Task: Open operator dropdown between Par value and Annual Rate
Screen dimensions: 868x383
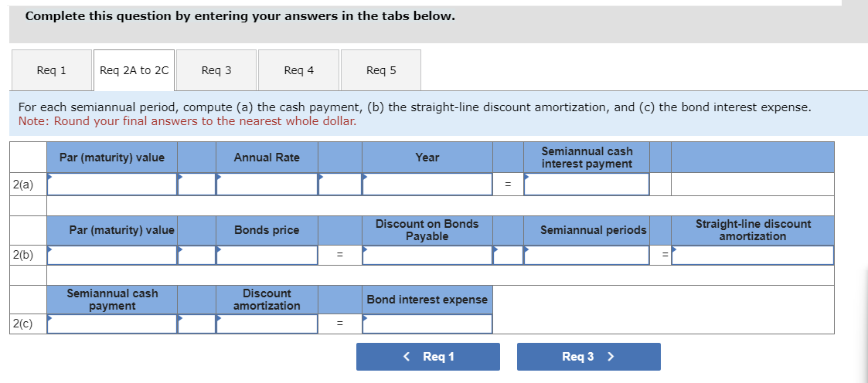Action: coord(196,184)
